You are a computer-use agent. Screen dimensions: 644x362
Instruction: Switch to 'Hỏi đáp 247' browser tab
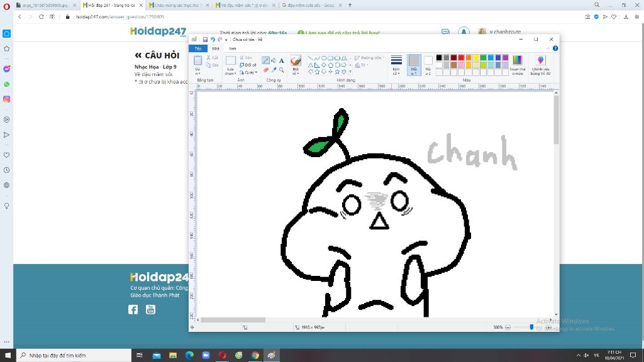pyautogui.click(x=112, y=5)
